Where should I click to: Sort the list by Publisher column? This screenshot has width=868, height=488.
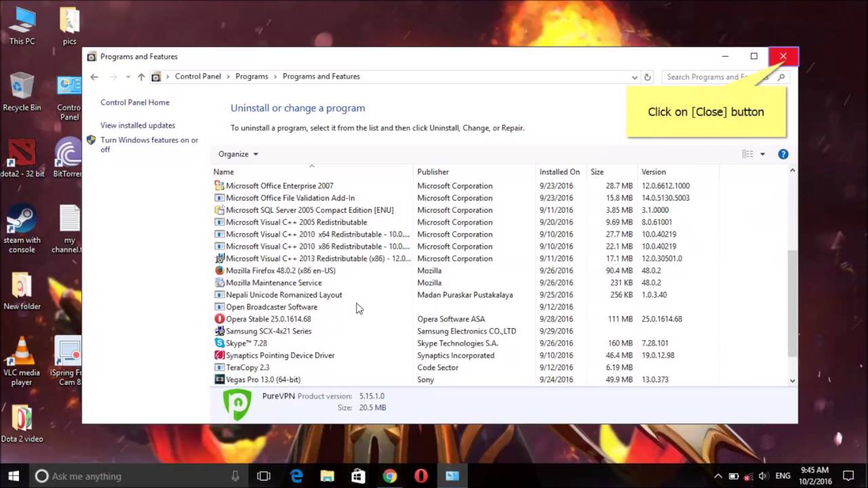coord(475,171)
